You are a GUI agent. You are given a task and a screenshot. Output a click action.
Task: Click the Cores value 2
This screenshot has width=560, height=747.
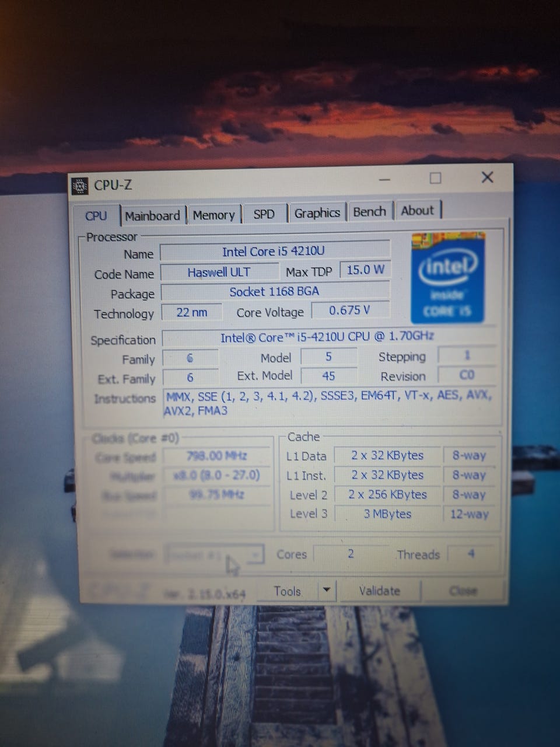pyautogui.click(x=351, y=553)
